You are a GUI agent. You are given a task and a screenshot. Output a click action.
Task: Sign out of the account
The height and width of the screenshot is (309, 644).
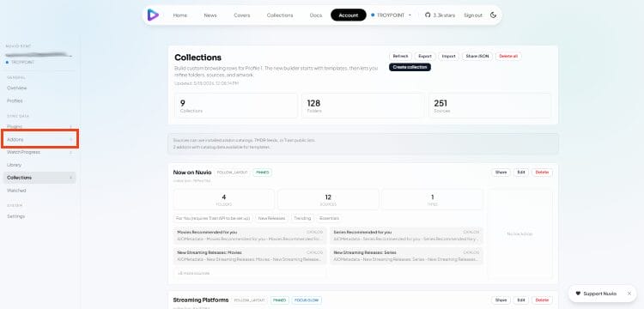click(473, 15)
